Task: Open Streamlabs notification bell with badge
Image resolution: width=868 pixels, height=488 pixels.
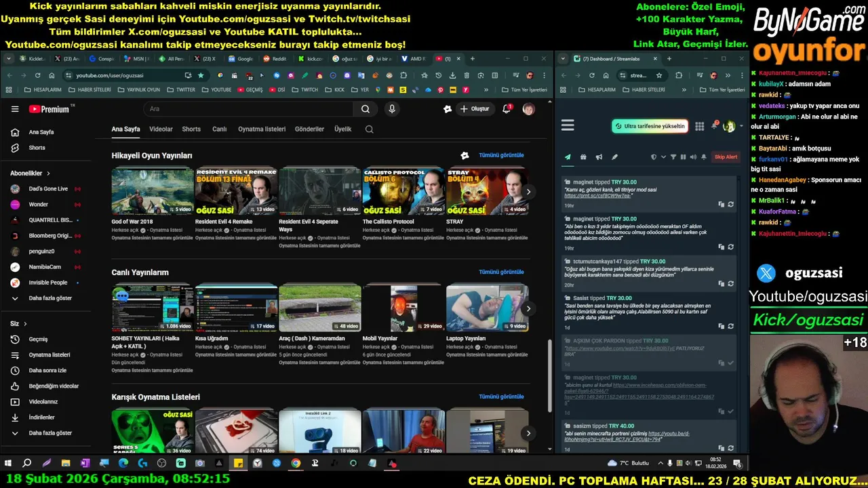Action: pos(715,125)
